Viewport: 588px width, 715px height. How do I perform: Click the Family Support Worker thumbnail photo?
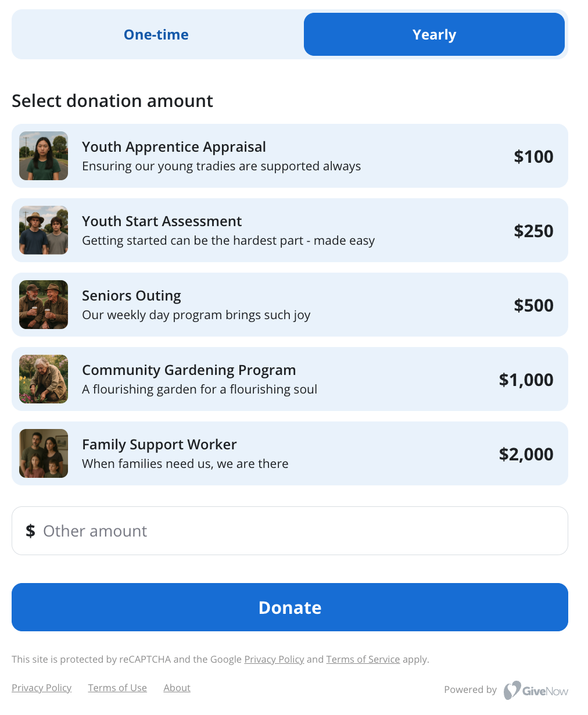tap(44, 453)
